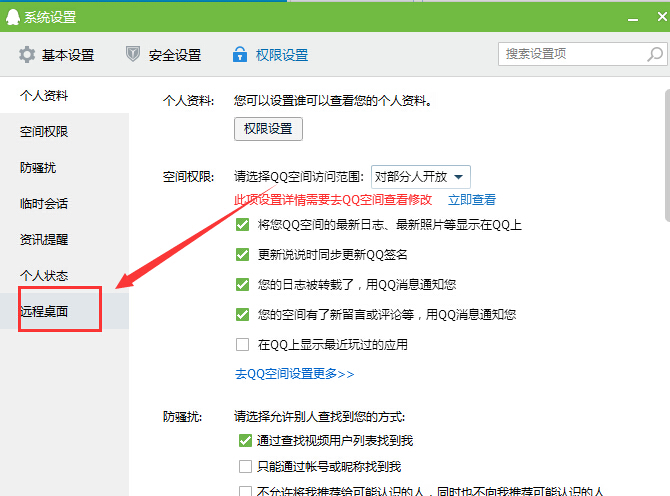Click the lock icon for 权限设置
This screenshot has width=670, height=496.
click(x=240, y=54)
